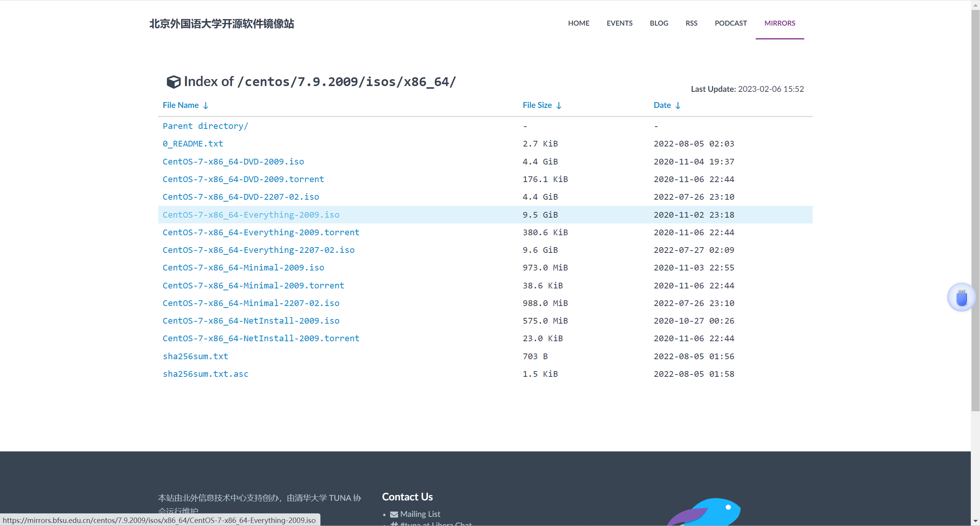Click the blue fish mascot logo in footer
The image size is (980, 526).
[x=704, y=512]
